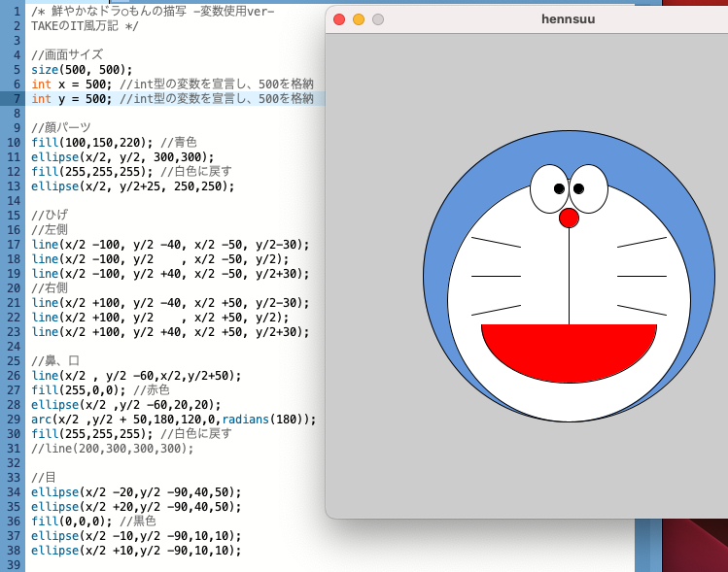Screen dimensions: 728x572
Task: Click the //ひげ comment line
Action: pyautogui.click(x=50, y=216)
